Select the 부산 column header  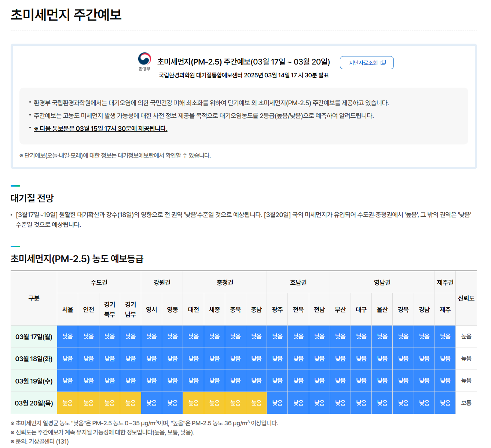[x=340, y=309]
